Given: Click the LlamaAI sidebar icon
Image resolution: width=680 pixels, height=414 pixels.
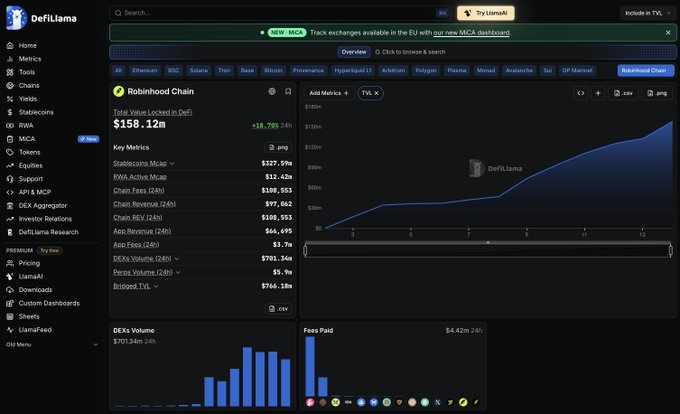Looking at the screenshot, I should [10, 277].
